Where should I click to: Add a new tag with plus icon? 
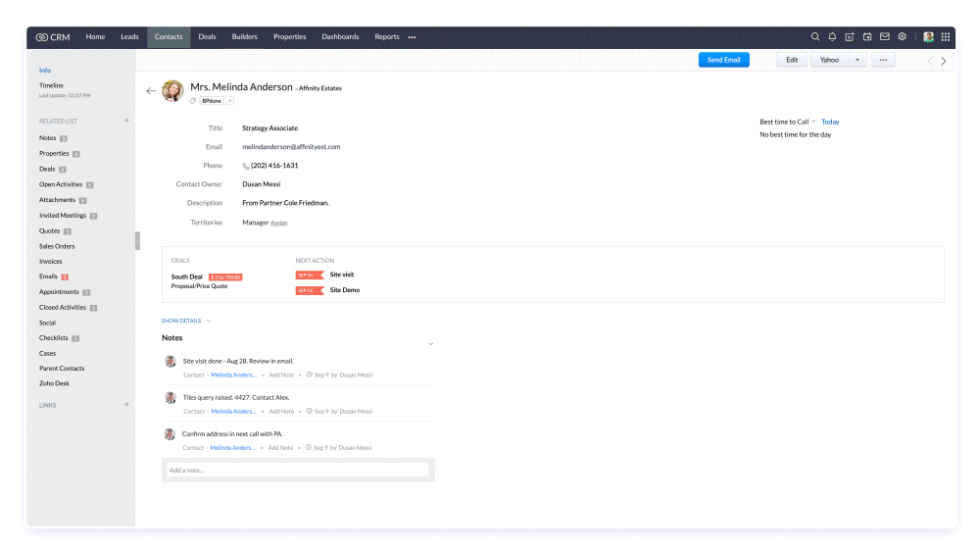point(230,101)
